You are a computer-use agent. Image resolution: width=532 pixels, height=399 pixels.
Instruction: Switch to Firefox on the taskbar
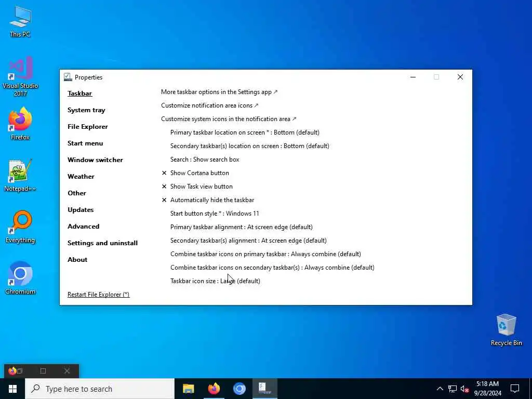click(x=214, y=389)
